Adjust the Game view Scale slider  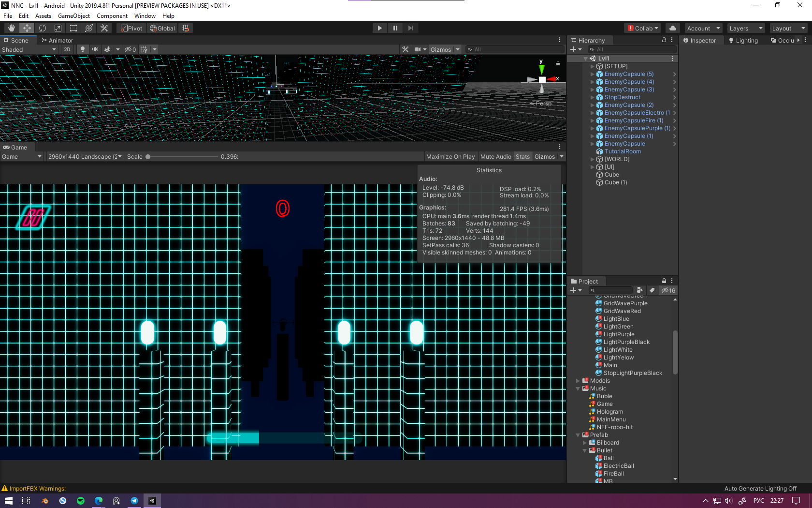click(x=148, y=157)
